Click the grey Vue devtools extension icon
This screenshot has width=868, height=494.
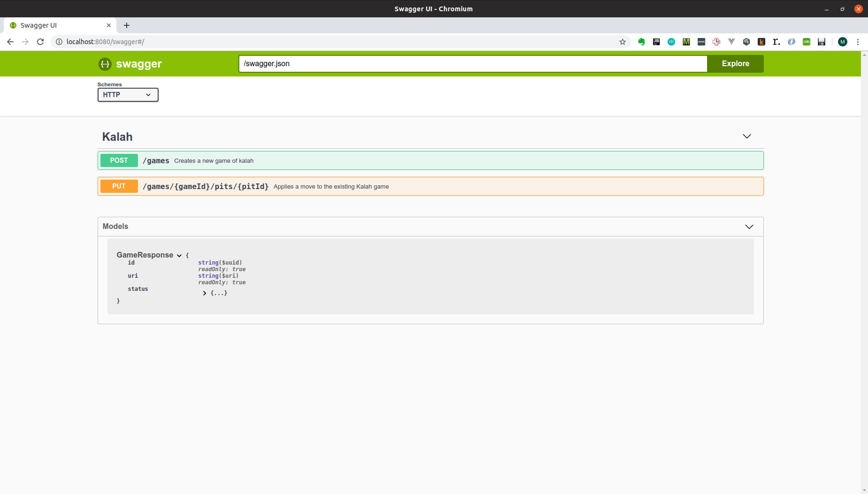(x=731, y=42)
